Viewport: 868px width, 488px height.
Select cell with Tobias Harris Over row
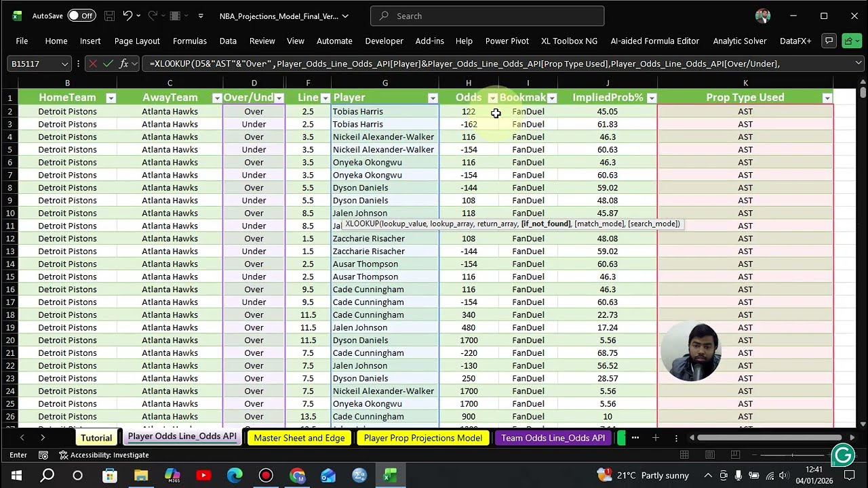click(384, 111)
